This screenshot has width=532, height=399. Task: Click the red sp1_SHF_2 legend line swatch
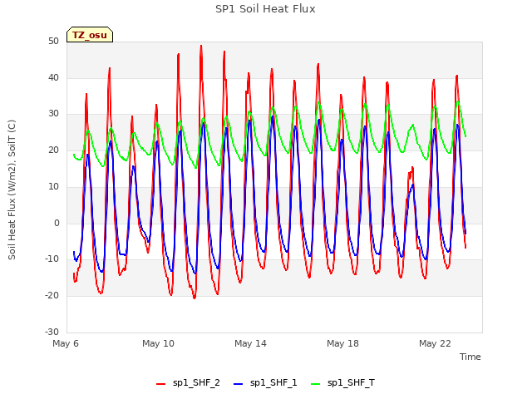coord(160,384)
